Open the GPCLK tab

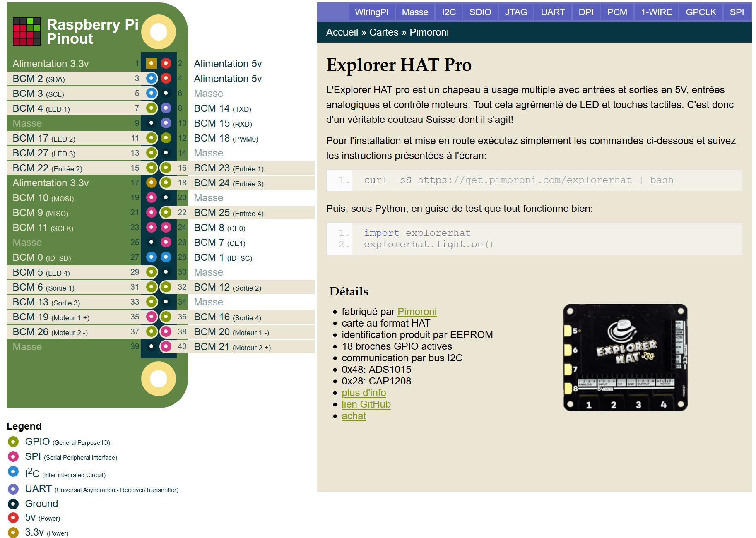click(701, 12)
